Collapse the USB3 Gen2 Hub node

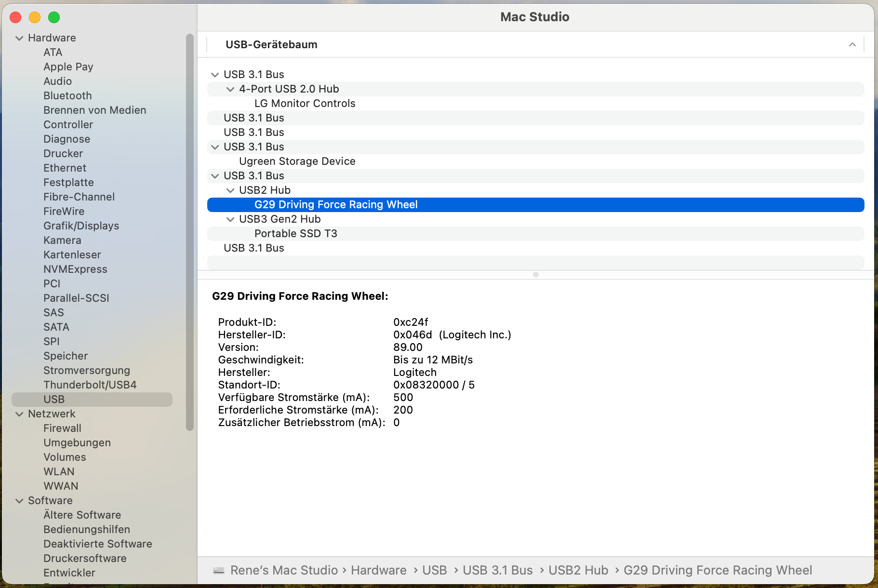coord(230,219)
